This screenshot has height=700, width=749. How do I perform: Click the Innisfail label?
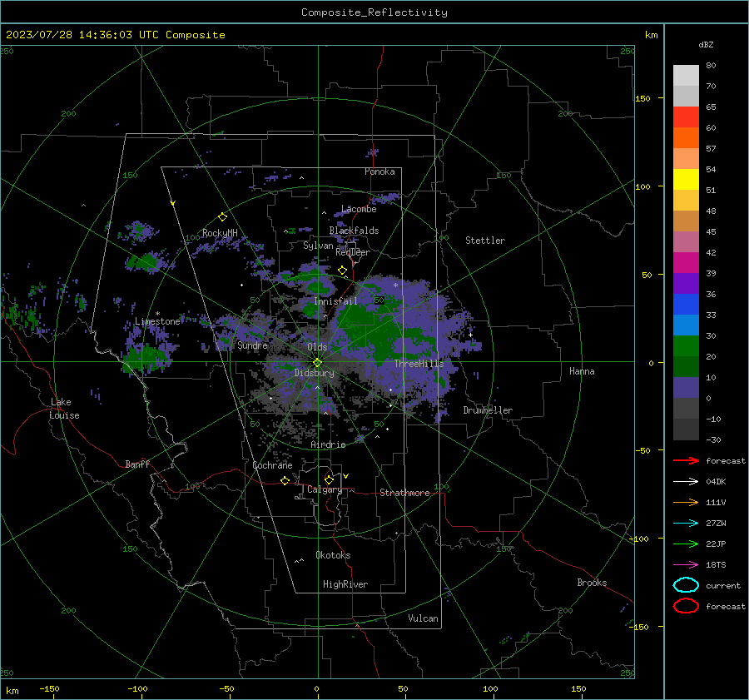point(335,301)
